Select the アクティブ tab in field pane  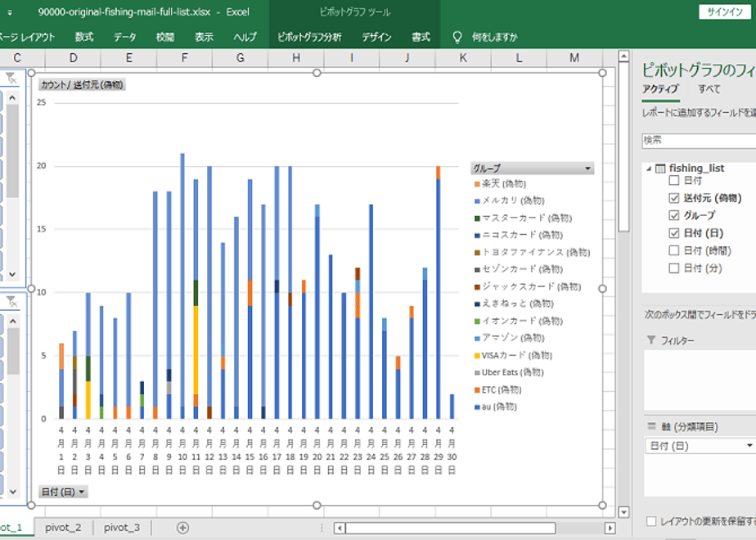pos(660,88)
